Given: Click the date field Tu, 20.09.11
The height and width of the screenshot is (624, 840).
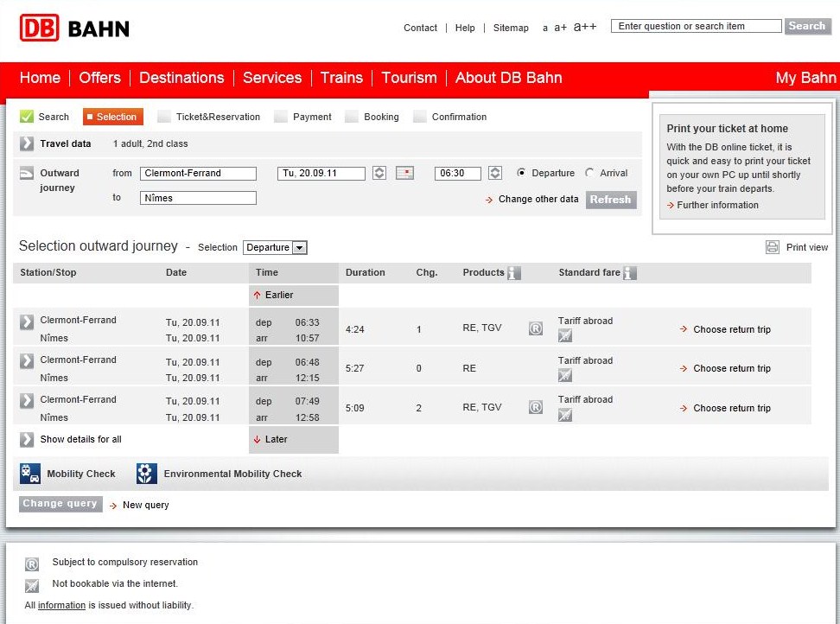Looking at the screenshot, I should [321, 173].
